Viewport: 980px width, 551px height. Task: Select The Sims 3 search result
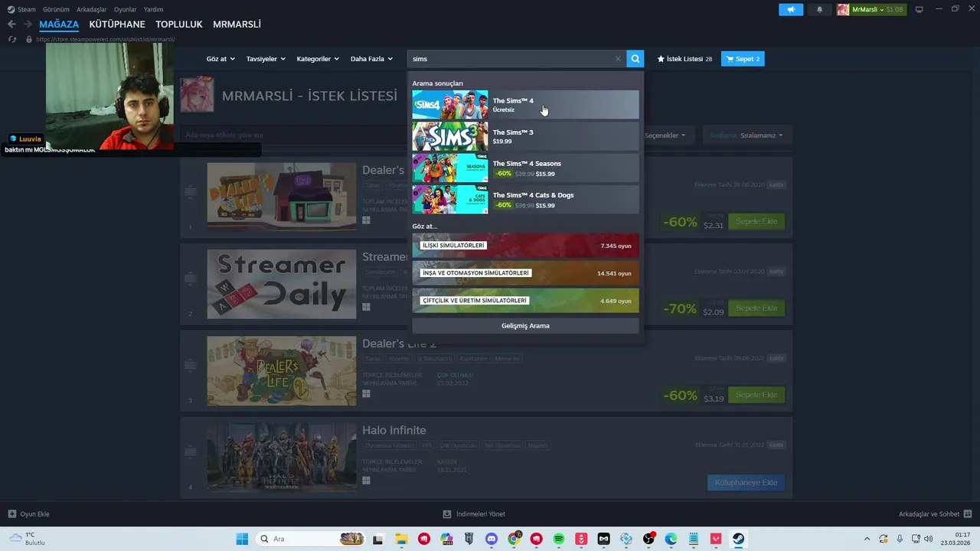click(x=525, y=136)
